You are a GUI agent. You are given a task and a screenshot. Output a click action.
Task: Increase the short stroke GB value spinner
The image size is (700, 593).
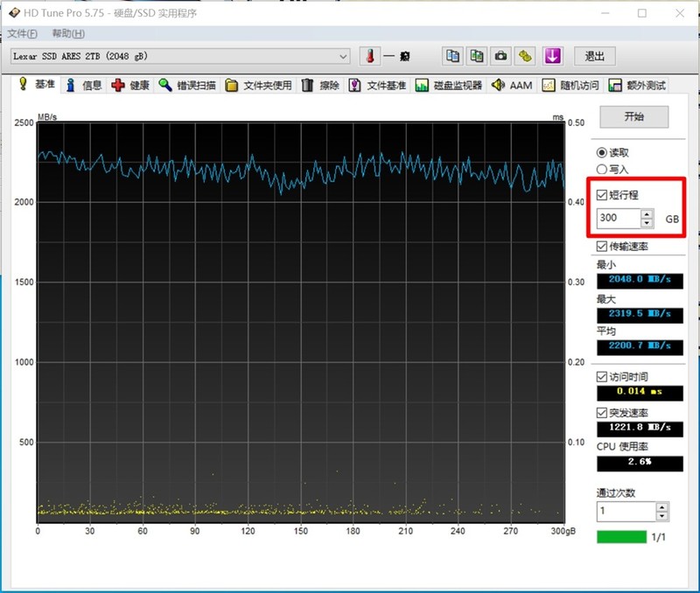click(x=647, y=214)
